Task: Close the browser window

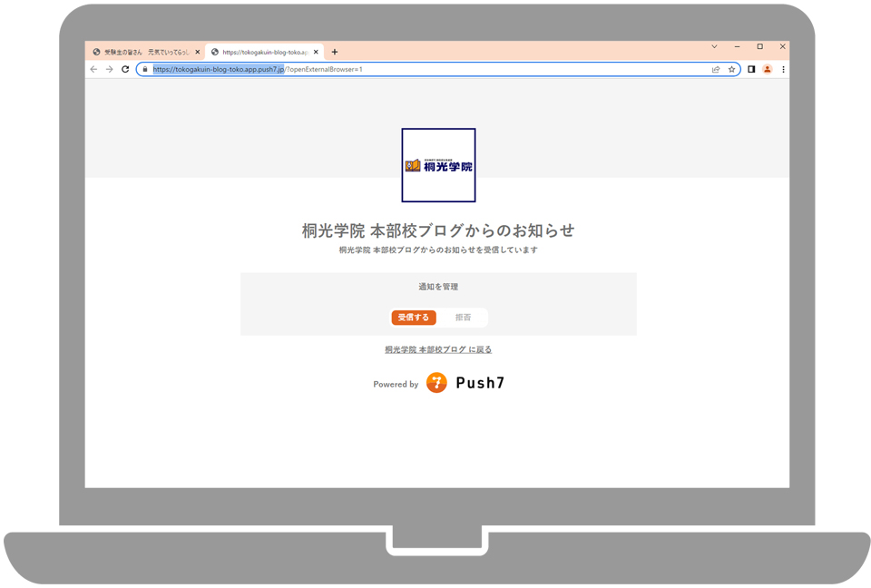Action: click(782, 46)
